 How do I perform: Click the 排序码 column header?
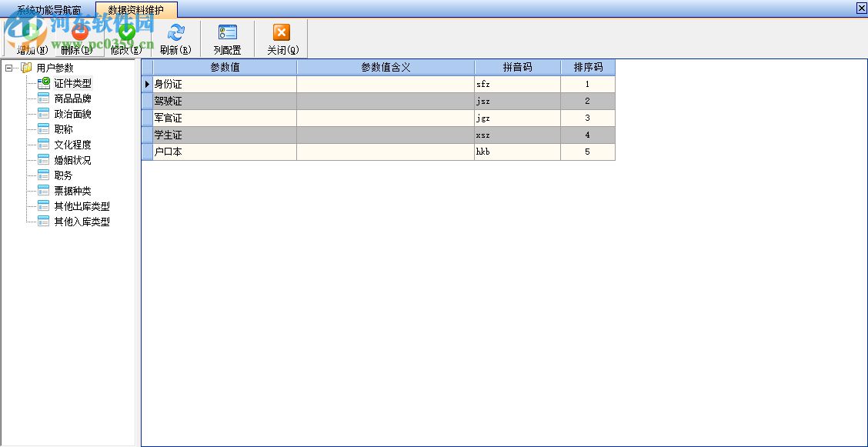(587, 68)
